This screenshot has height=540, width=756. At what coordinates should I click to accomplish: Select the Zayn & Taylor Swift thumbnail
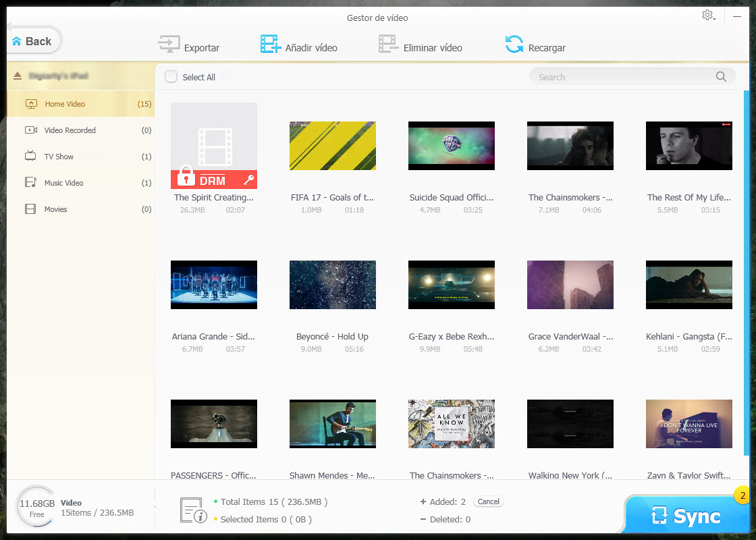689,424
